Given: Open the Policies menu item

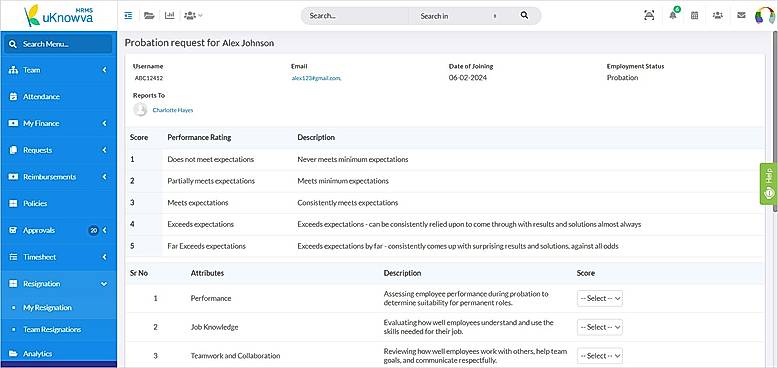Looking at the screenshot, I should click(x=59, y=203).
